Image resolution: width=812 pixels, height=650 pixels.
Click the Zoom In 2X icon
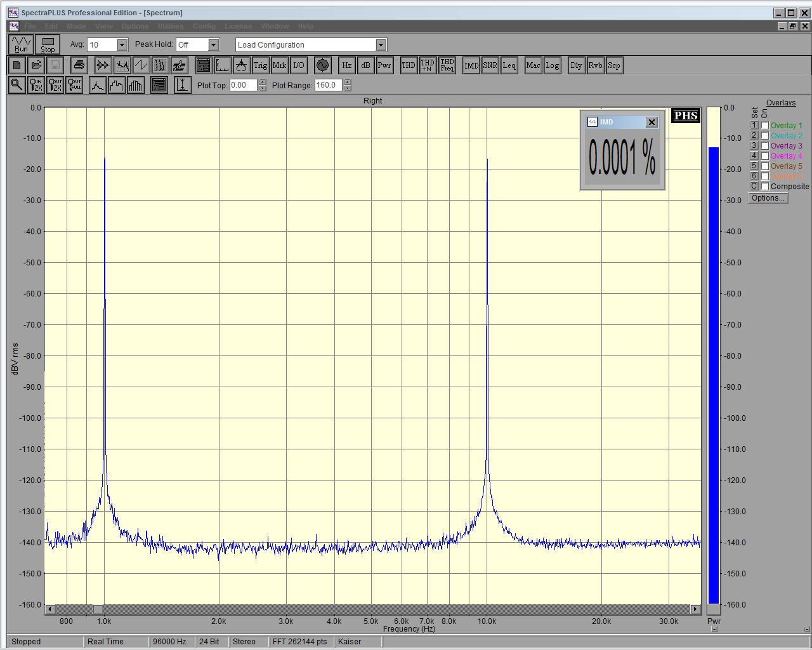point(36,85)
